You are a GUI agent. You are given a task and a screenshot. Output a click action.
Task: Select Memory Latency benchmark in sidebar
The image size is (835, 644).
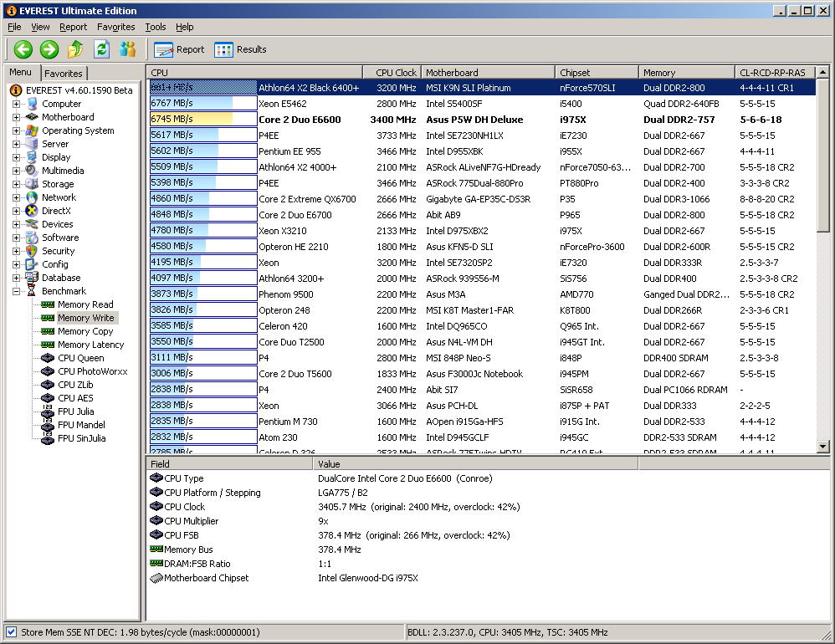point(90,345)
